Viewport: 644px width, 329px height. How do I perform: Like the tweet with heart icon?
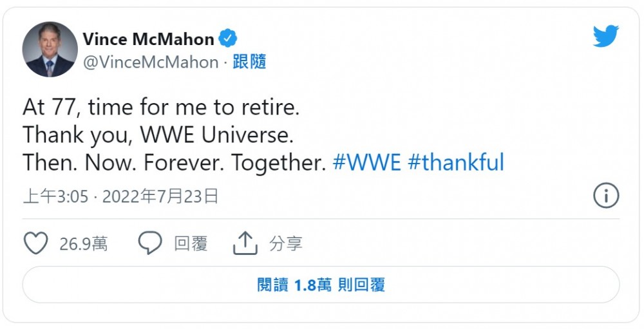tap(35, 243)
